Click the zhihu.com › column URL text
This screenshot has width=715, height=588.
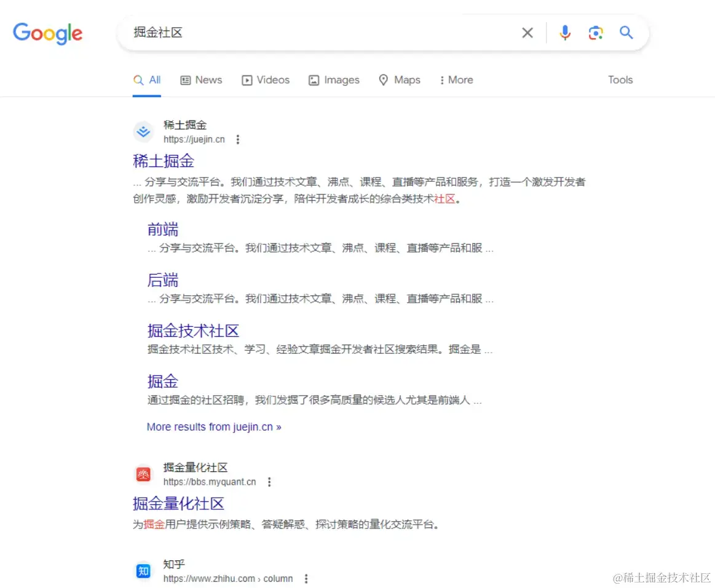point(228,579)
